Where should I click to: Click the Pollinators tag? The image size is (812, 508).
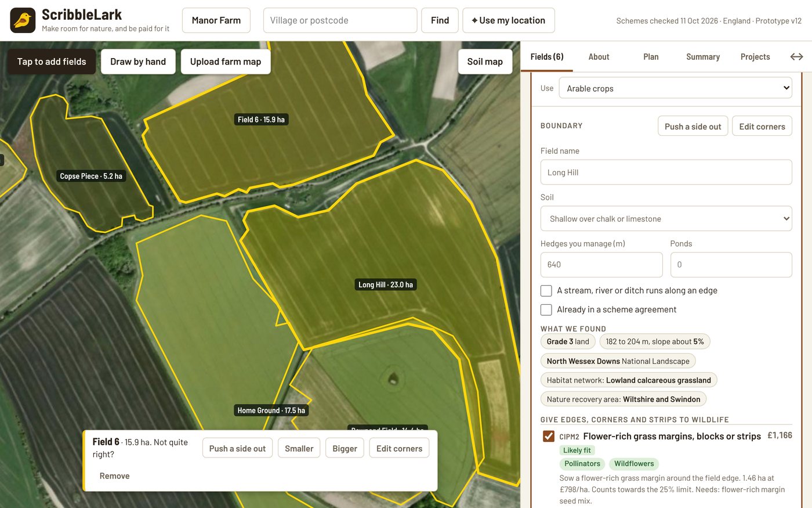[582, 463]
